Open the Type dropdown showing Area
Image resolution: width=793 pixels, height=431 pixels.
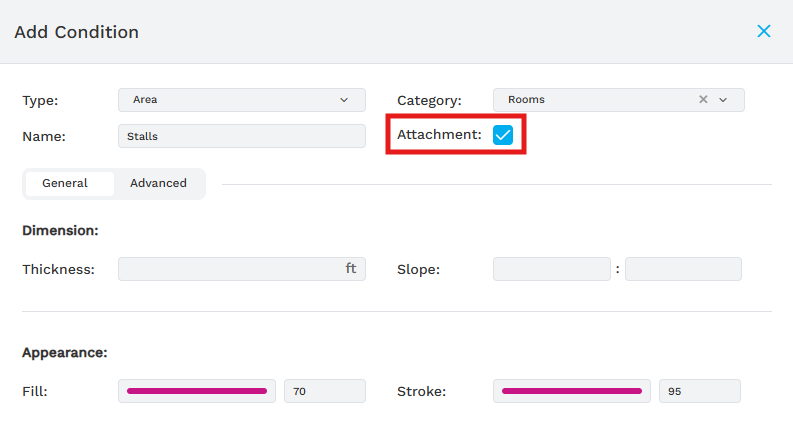[x=241, y=100]
